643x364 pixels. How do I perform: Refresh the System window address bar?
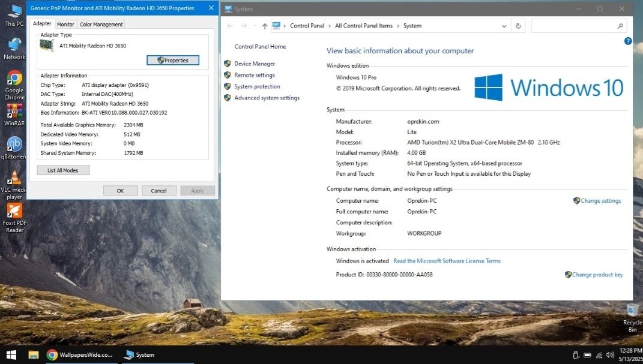click(x=518, y=26)
